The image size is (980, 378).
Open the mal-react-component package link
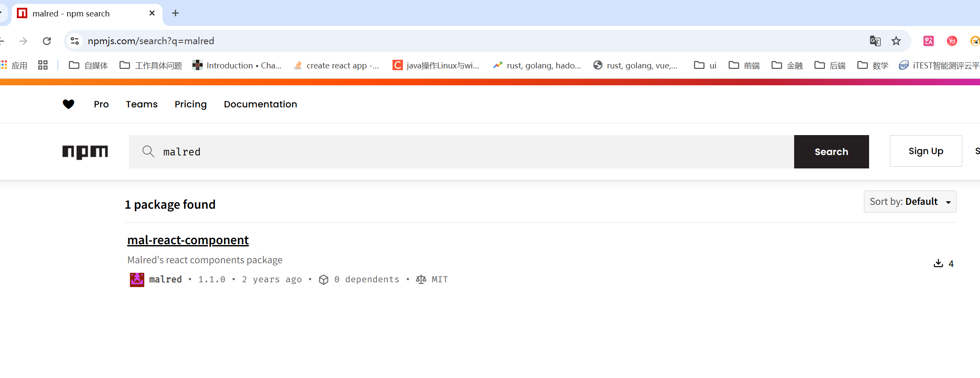click(188, 240)
